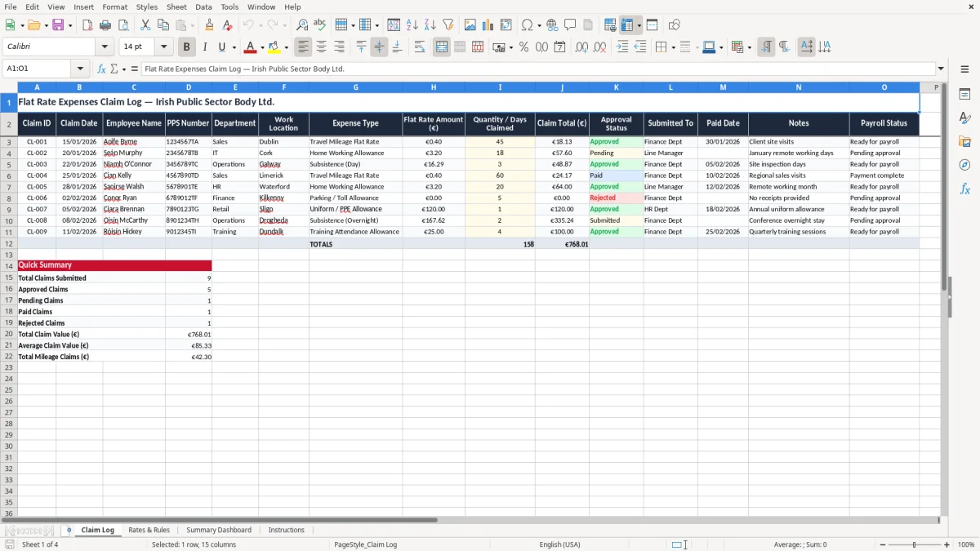Click the formula input line
Screen dimensions: 980x551
coord(537,69)
